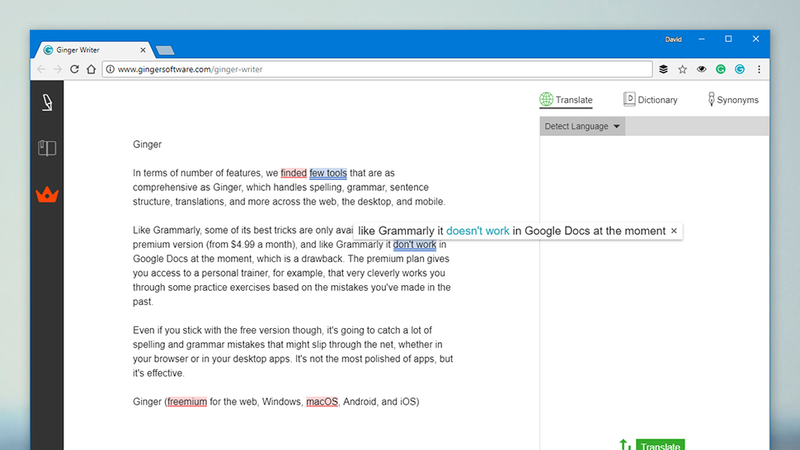Switch to the Translate tab
The height and width of the screenshot is (450, 800).
(x=566, y=99)
